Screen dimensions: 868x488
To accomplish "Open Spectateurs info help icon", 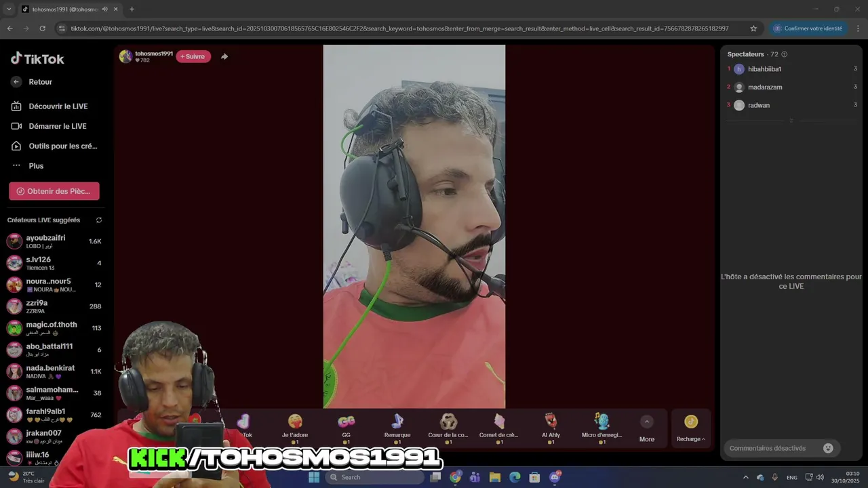I will [x=785, y=54].
